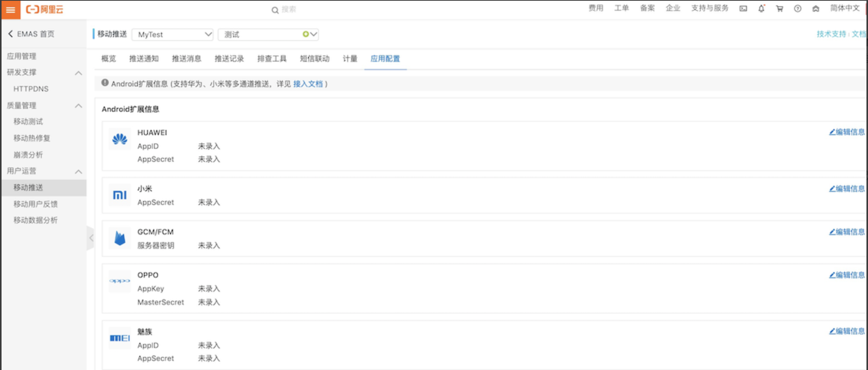
Task: Collapse the 用户运营 section
Action: pos(79,172)
